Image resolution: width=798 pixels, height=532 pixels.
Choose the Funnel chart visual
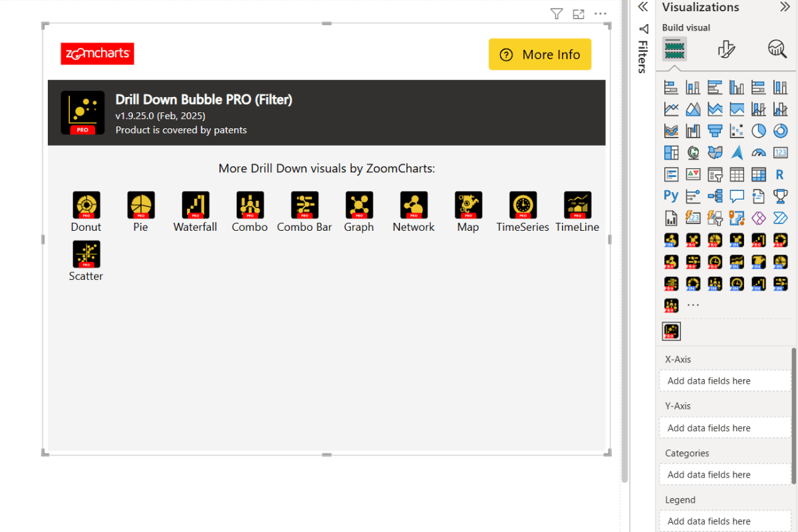point(715,131)
